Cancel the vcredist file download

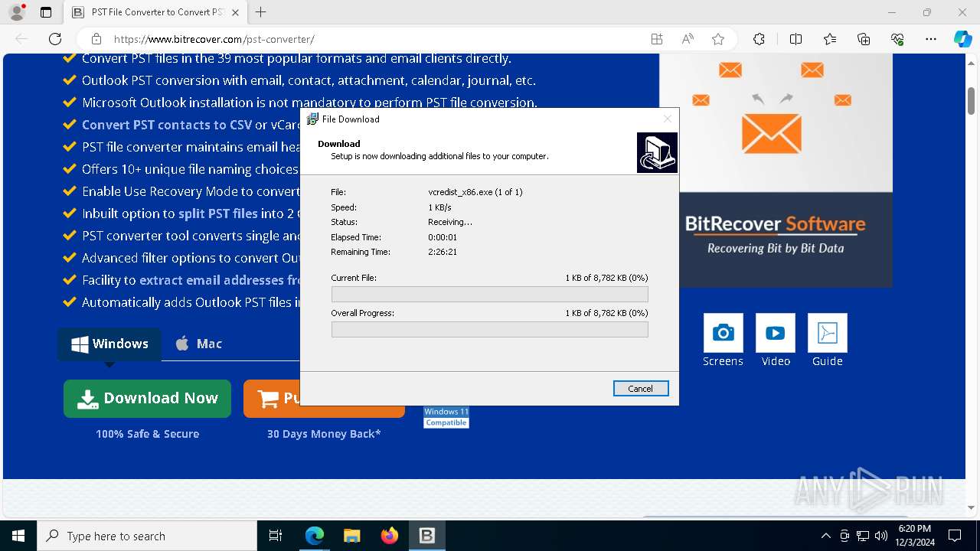pos(641,389)
